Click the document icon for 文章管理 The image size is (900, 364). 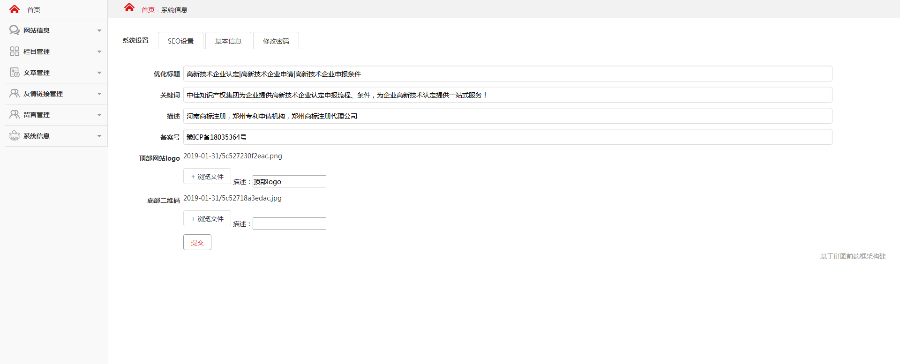(15, 73)
